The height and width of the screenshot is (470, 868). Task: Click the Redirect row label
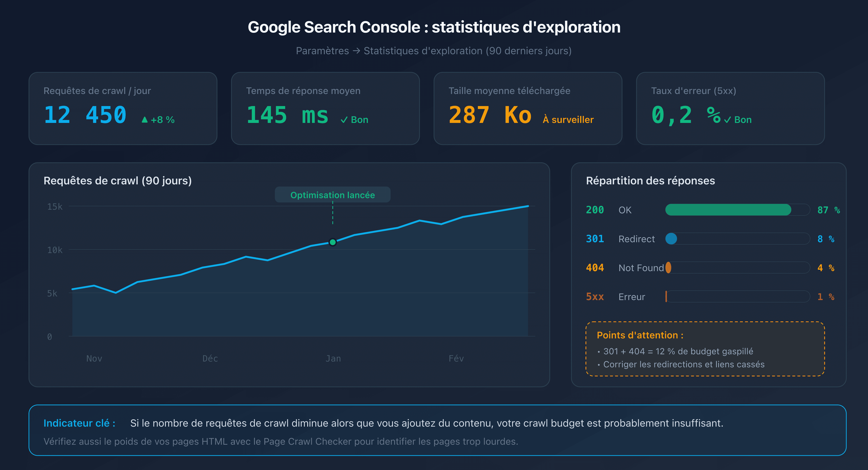(x=637, y=239)
